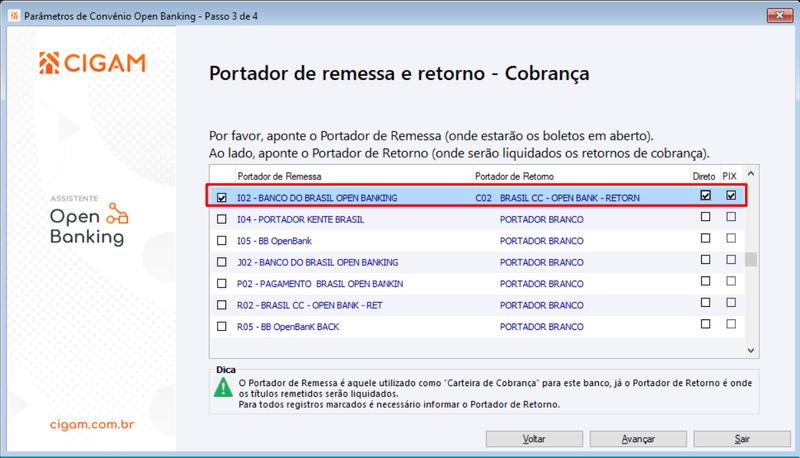Enable PIX checkbox for J02 row

click(731, 259)
